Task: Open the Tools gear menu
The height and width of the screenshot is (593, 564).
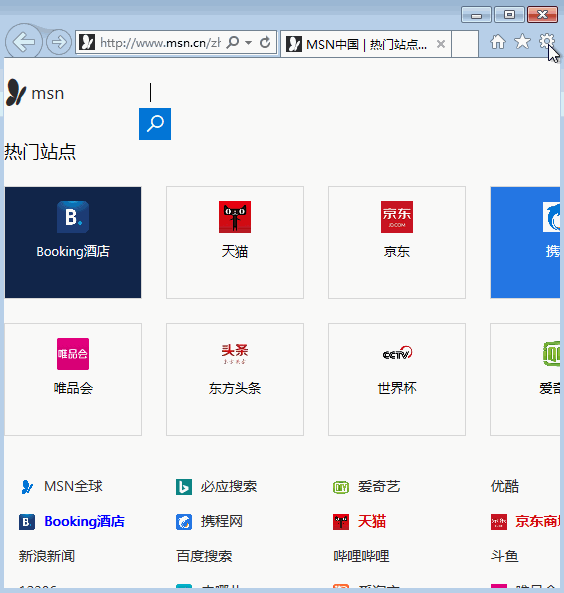Action: pos(547,42)
